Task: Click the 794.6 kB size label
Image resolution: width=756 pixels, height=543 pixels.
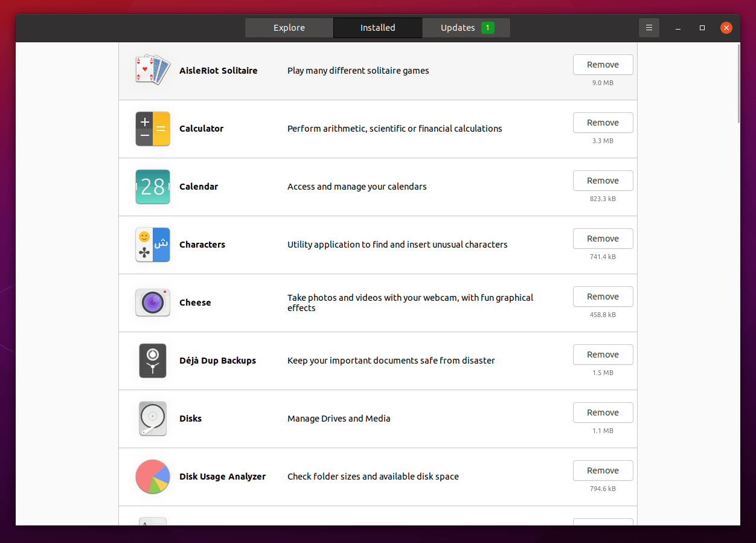Action: click(603, 489)
